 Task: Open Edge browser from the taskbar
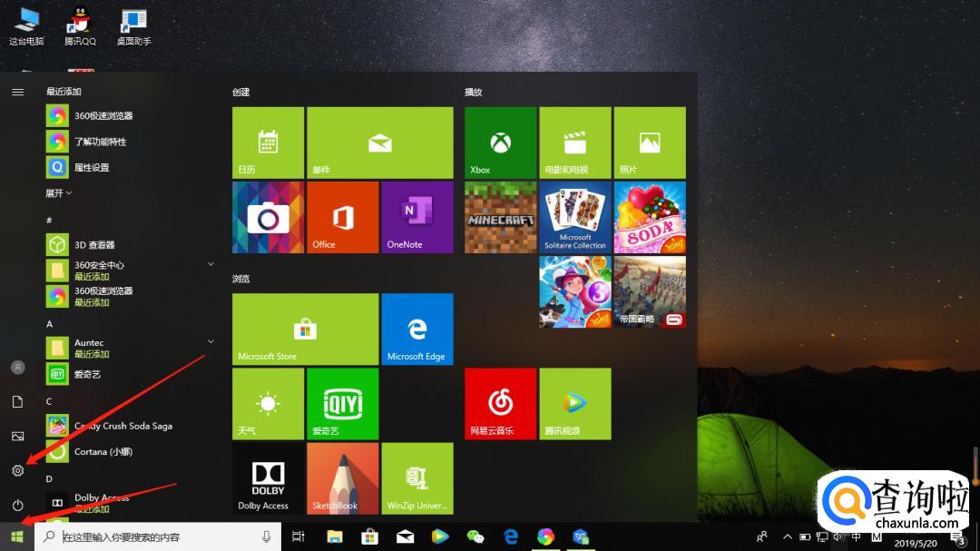click(511, 536)
